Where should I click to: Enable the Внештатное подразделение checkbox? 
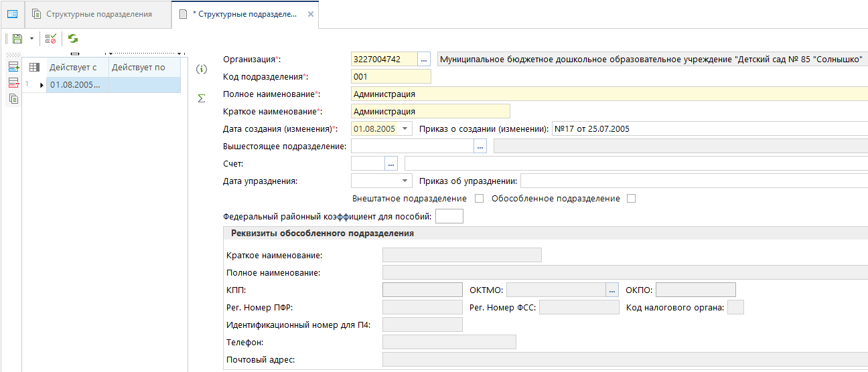pos(479,199)
